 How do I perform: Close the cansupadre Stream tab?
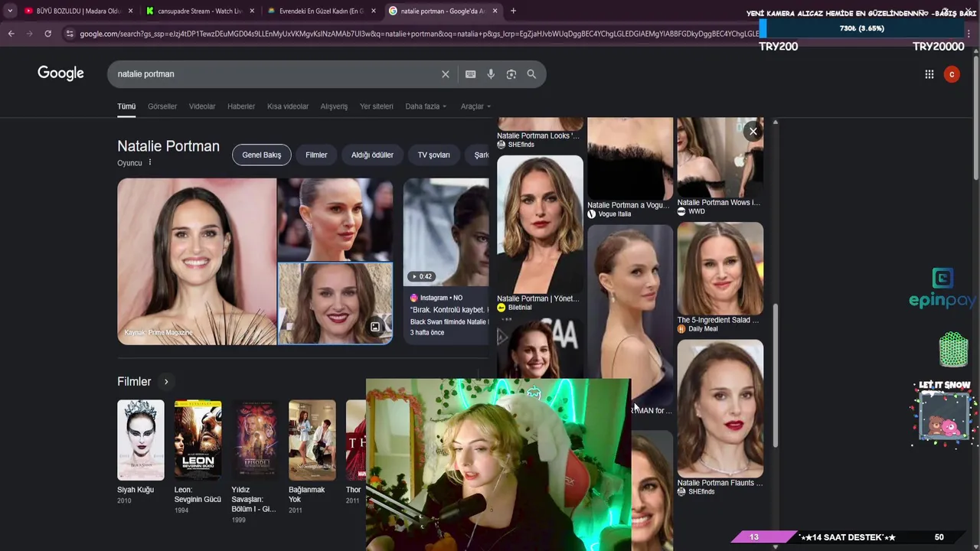click(x=252, y=11)
